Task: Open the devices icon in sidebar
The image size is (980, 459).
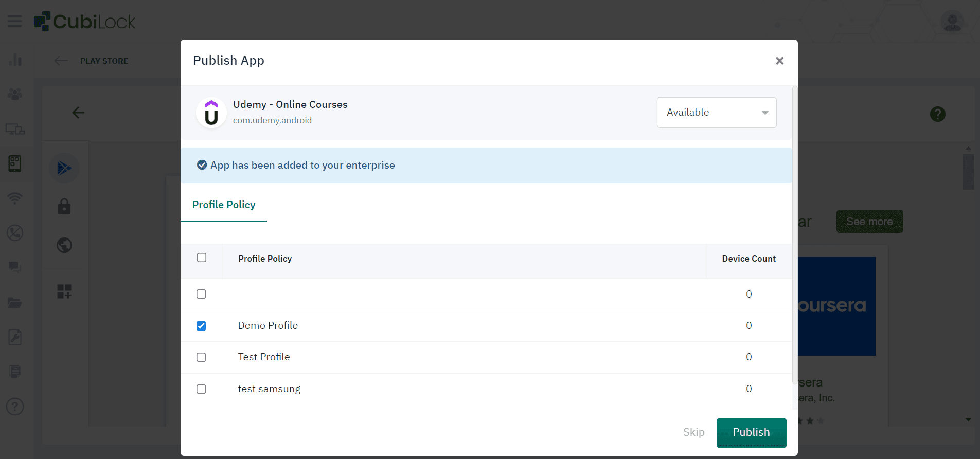Action: pos(15,129)
